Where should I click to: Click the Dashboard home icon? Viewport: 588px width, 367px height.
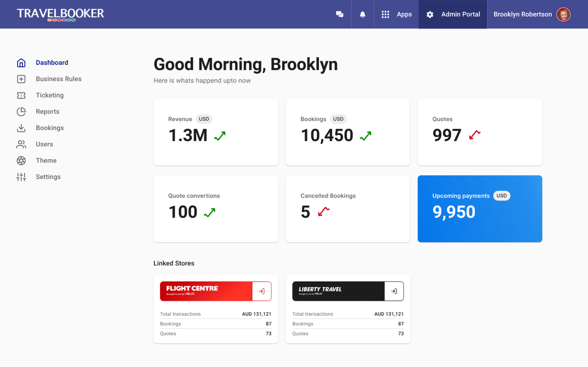21,63
